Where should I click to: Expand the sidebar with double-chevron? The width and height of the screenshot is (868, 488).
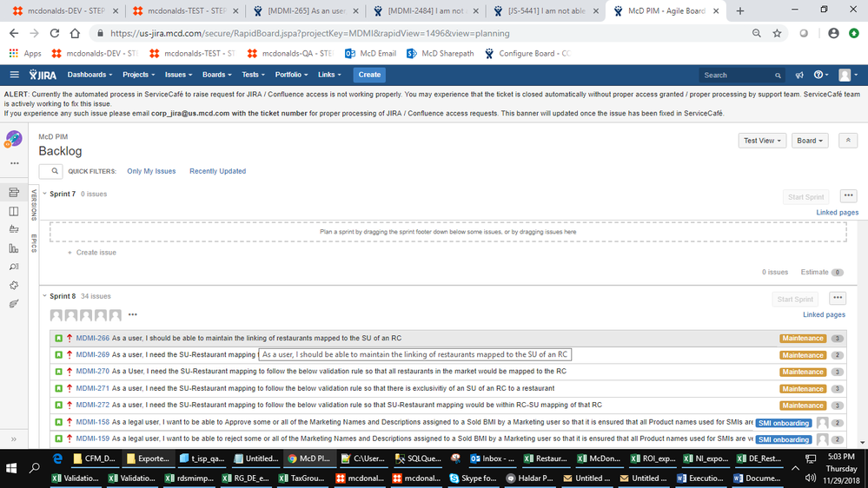pos(14,439)
